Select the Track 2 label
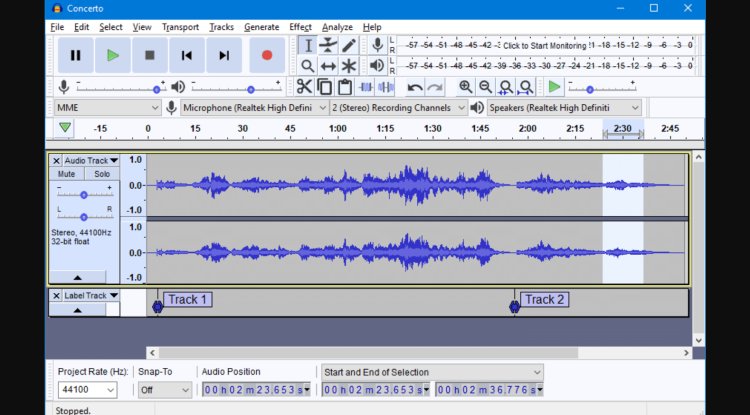 coord(544,300)
